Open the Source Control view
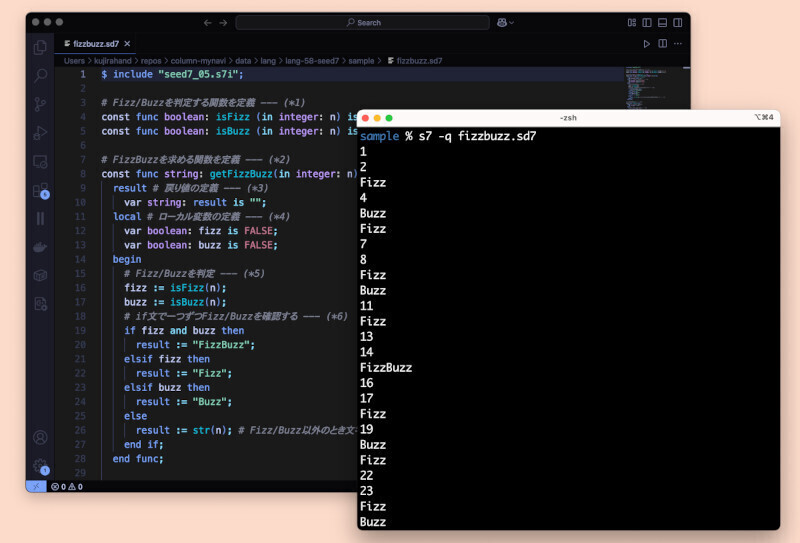Screen dimensions: 800x543 (x=40, y=104)
